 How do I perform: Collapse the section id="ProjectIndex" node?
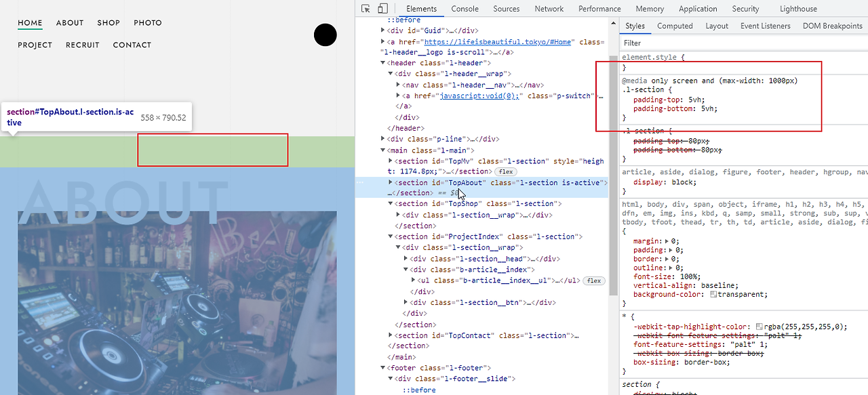pos(391,236)
